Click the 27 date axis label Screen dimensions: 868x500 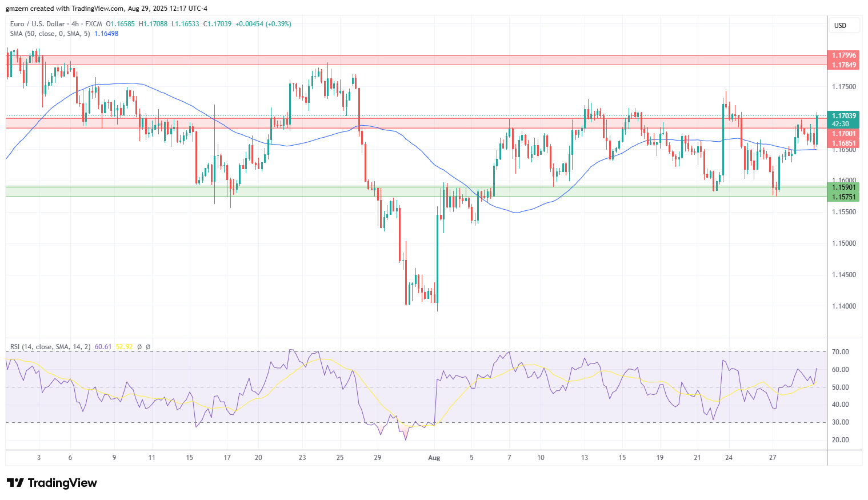(x=773, y=458)
